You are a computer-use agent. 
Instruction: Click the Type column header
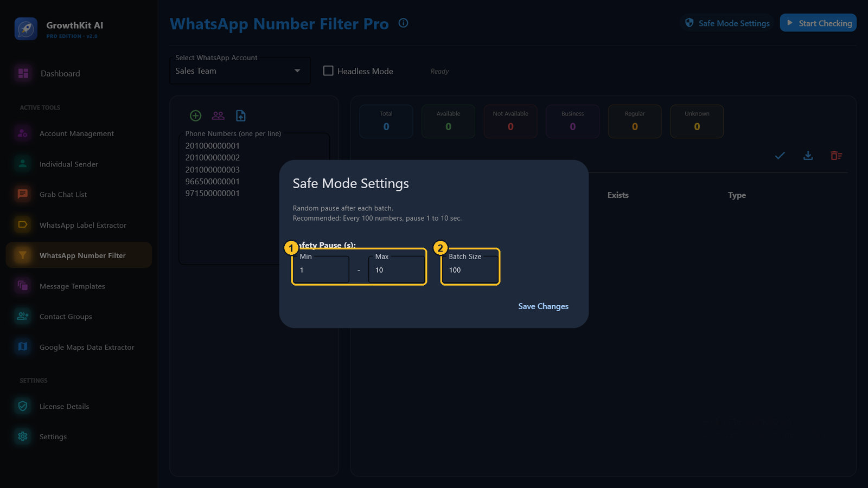pos(737,195)
